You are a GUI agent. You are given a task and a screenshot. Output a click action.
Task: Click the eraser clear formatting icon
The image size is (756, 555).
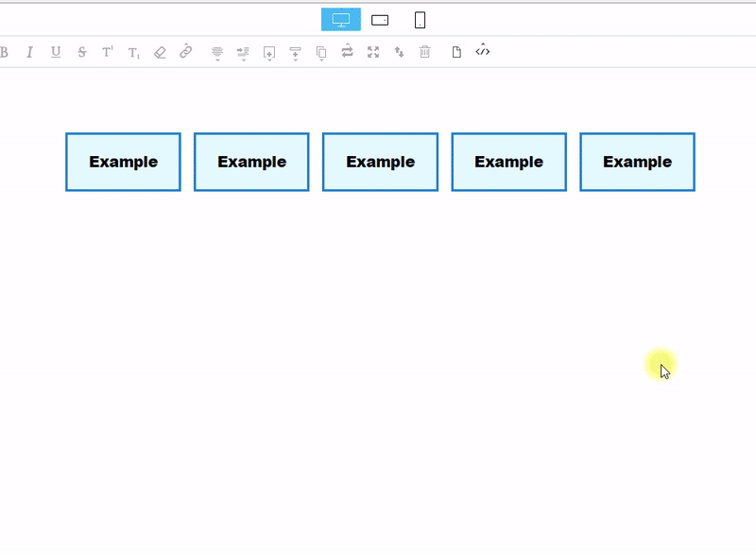click(160, 52)
